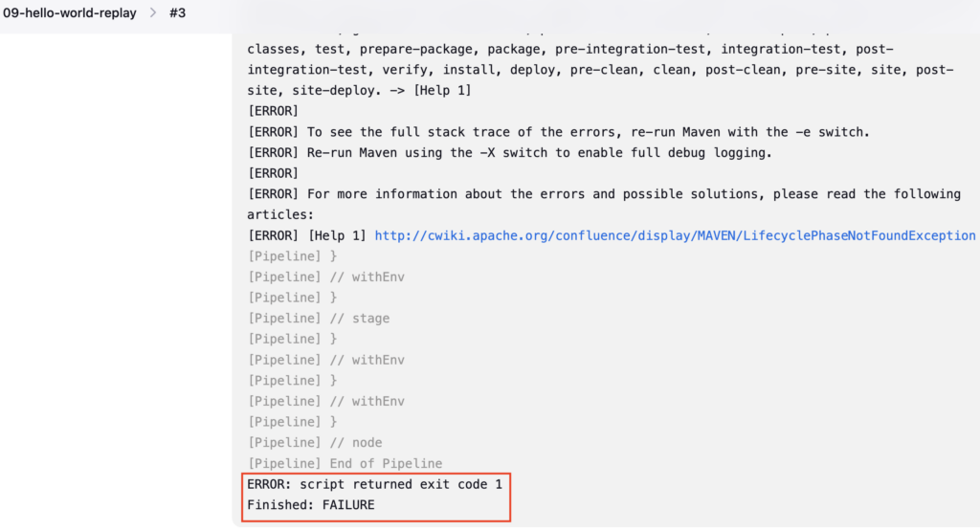Open the LifecyclePhaseNotFoundException wiki link
Image resolution: width=980 pixels, height=531 pixels.
click(x=675, y=235)
